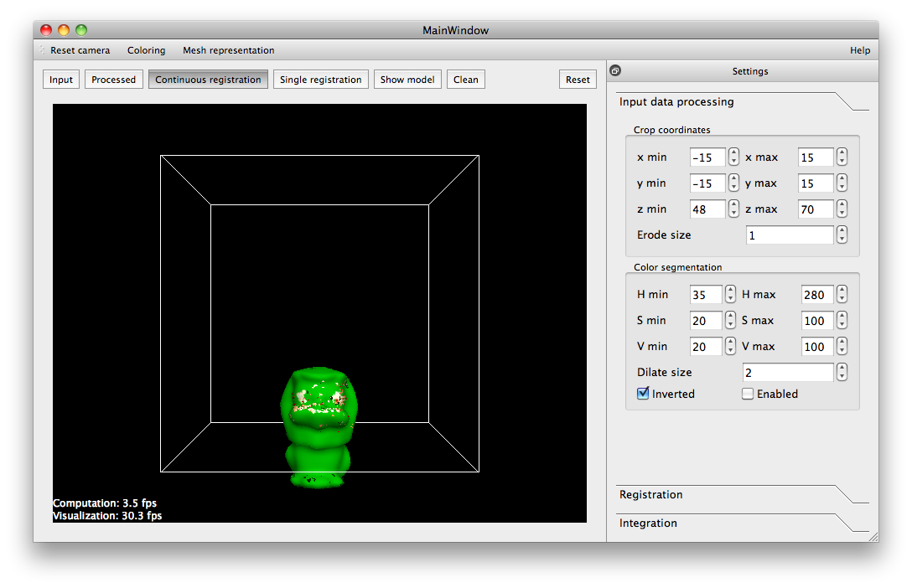Image resolution: width=912 pixels, height=588 pixels.
Task: Minimize the window with yellow button
Action: [64, 29]
